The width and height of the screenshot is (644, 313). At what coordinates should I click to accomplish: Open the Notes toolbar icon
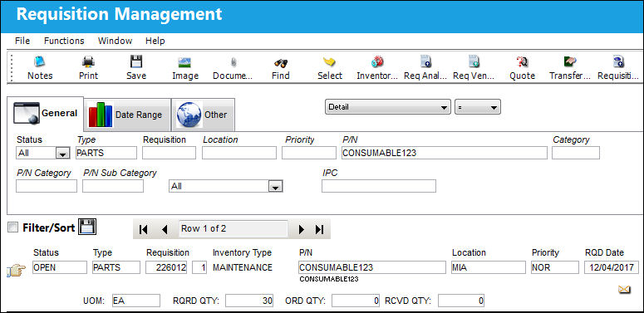pyautogui.click(x=40, y=62)
